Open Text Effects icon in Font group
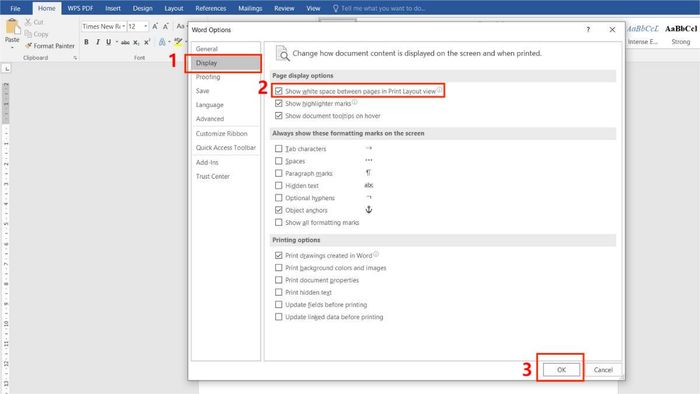 (162, 42)
